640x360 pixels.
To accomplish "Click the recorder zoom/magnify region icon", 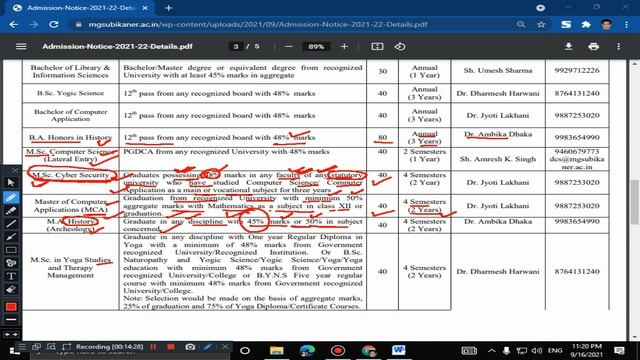I will (x=51, y=347).
